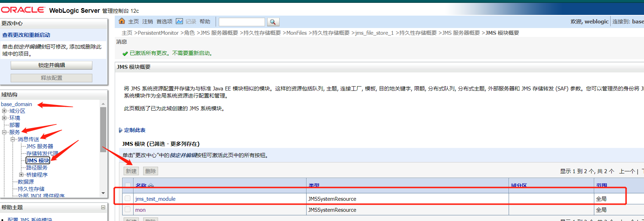Click the record icon next to 记录

click(179, 21)
